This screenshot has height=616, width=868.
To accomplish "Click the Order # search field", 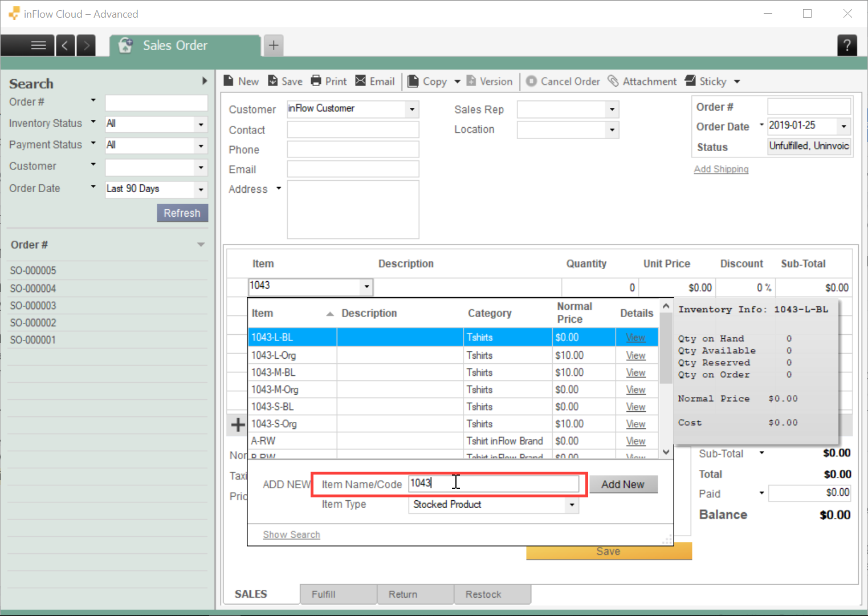I will click(x=157, y=103).
